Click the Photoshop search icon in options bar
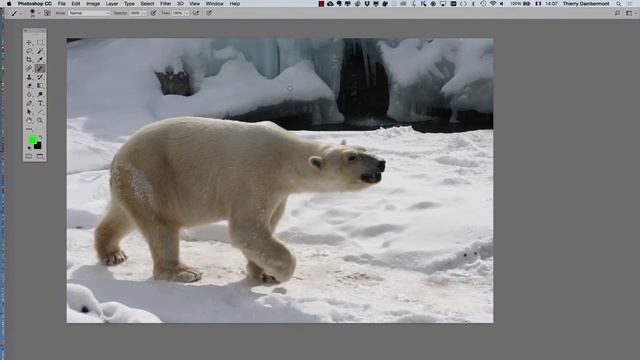640x360 pixels. click(x=618, y=13)
